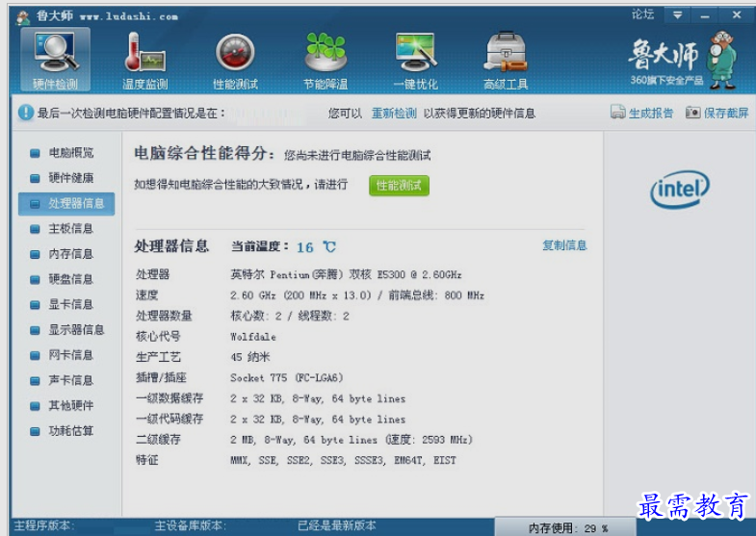Click the green 性能测试 button

point(400,186)
